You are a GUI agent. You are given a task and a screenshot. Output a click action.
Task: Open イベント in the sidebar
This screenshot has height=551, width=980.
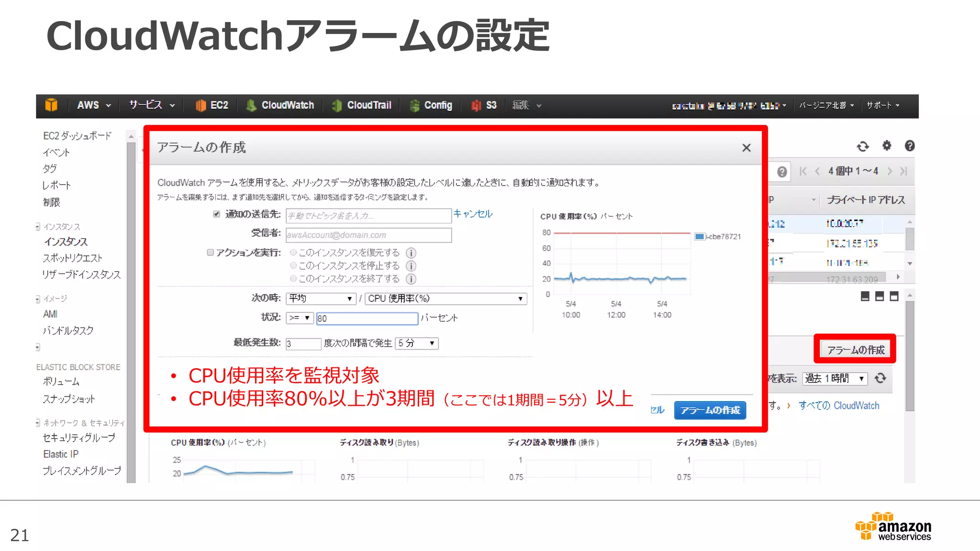[x=56, y=153]
